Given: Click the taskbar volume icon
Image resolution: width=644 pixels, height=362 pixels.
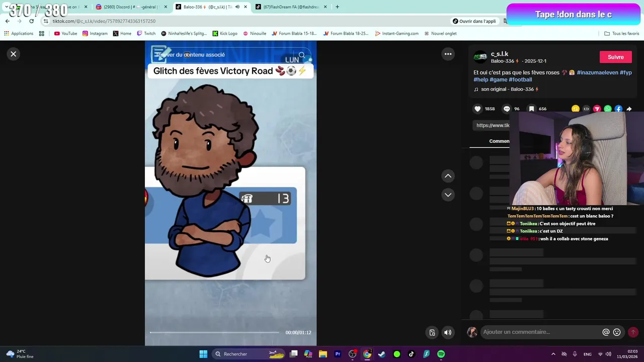Looking at the screenshot, I should pyautogui.click(x=608, y=354).
